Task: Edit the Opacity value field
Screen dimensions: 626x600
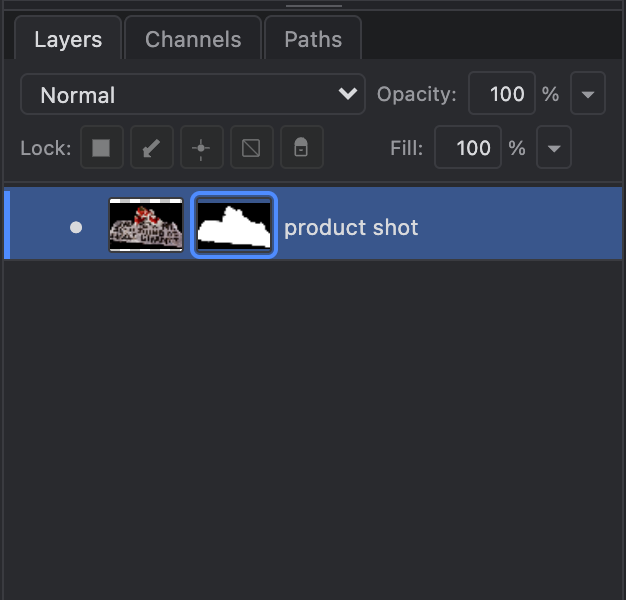Action: coord(502,93)
